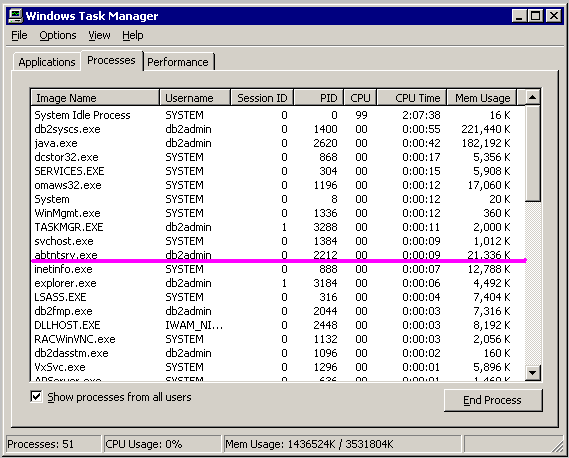This screenshot has width=569, height=458.
Task: Select the db2fmp.exe process
Action: tap(278, 311)
